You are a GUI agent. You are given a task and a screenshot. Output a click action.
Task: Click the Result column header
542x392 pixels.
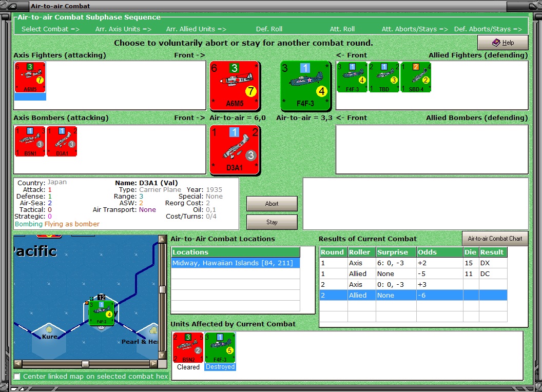(x=493, y=252)
